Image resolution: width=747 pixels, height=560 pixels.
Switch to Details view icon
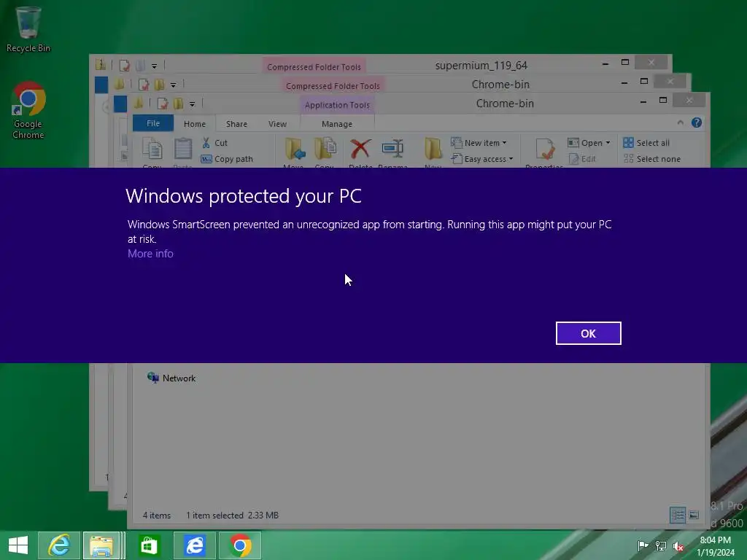[x=678, y=515]
